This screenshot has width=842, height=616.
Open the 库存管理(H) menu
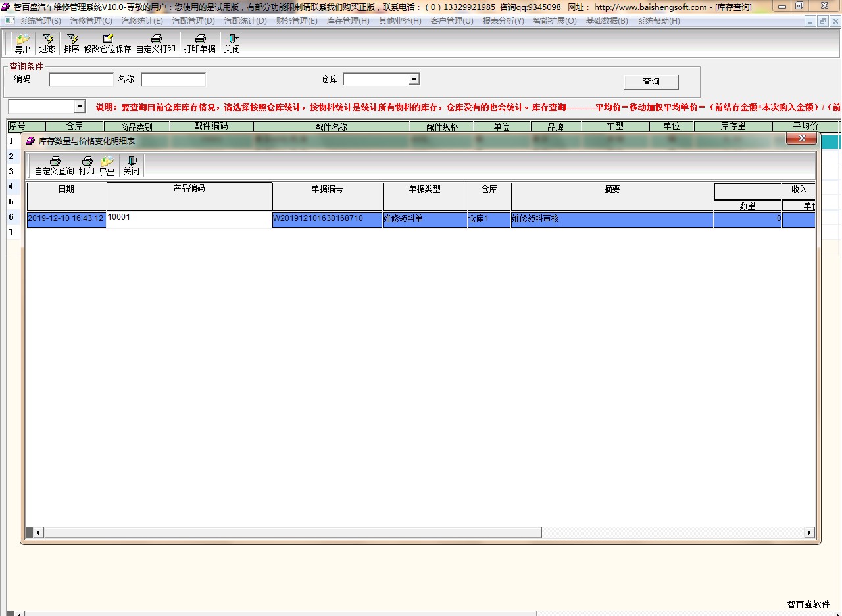348,21
